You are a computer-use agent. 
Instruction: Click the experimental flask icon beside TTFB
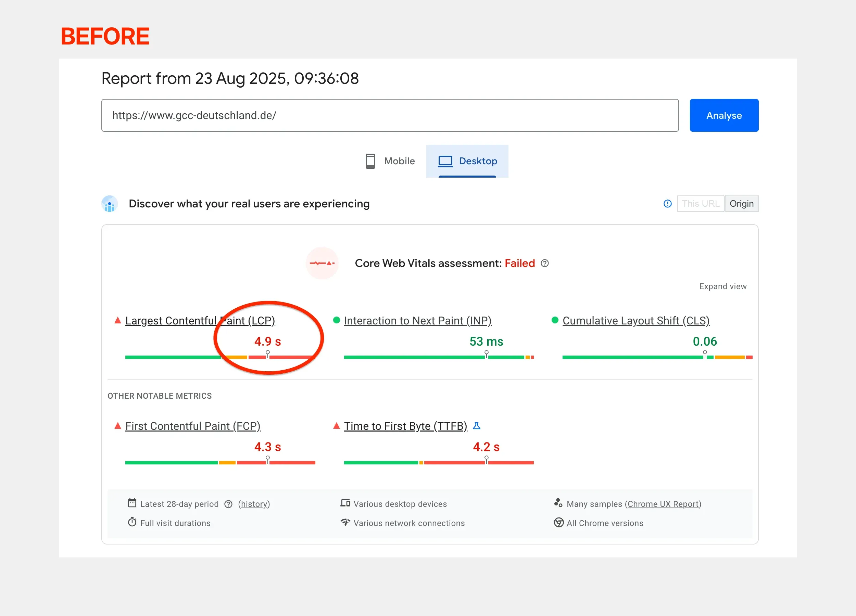point(477,426)
